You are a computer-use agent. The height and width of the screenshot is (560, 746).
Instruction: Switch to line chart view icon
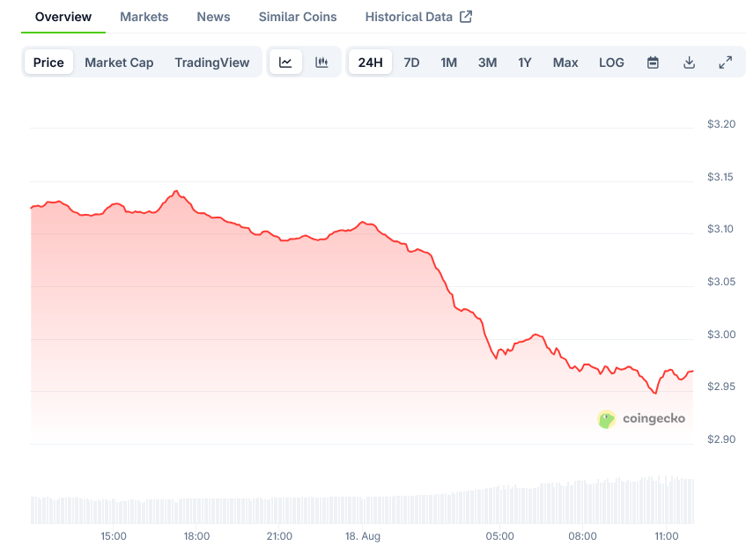click(285, 63)
